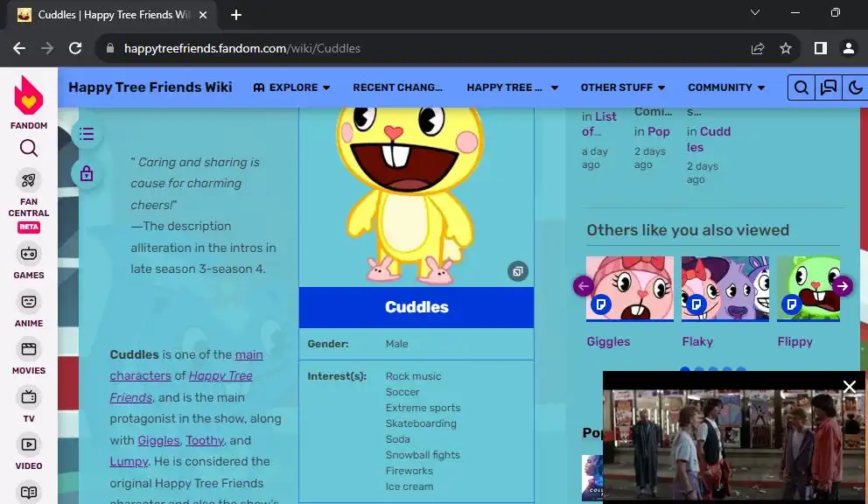Open the Lumpy link
868x504 pixels.
(129, 461)
